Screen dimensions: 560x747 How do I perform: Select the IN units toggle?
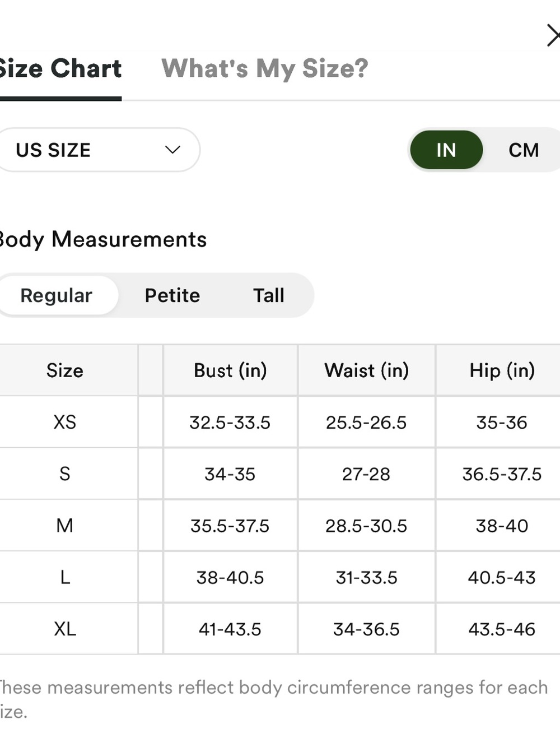coord(446,150)
